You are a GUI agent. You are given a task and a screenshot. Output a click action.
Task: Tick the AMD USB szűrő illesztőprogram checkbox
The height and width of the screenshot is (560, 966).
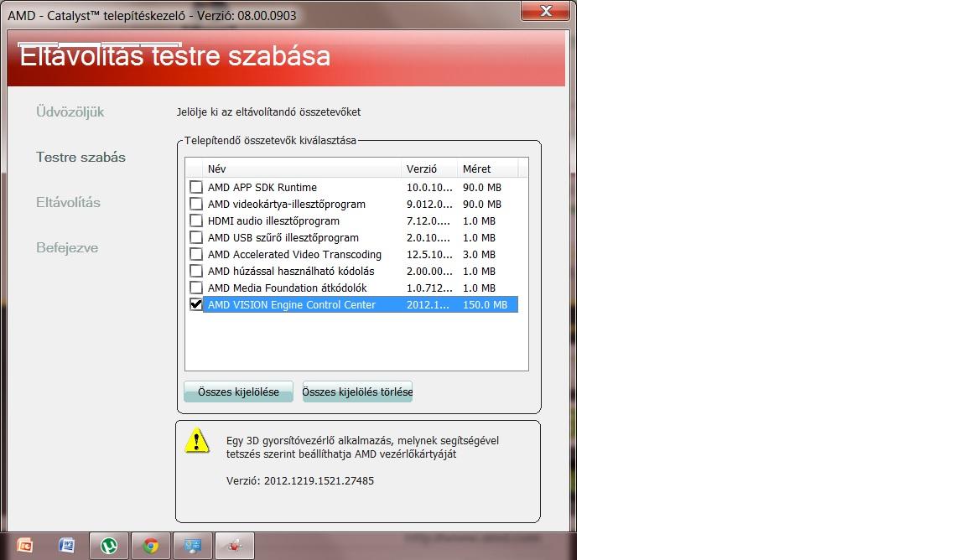point(196,237)
